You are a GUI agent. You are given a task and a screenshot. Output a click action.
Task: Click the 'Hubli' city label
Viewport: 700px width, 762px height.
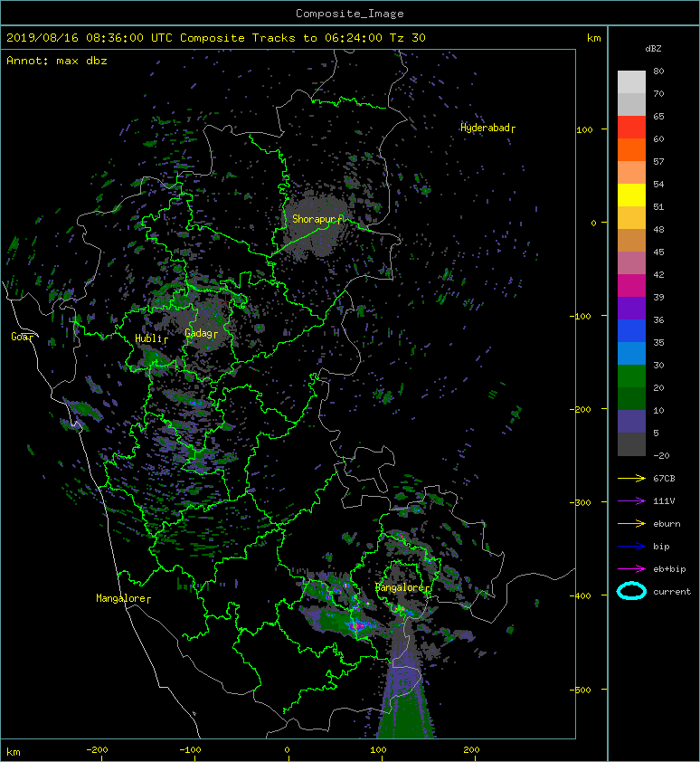[x=151, y=338]
